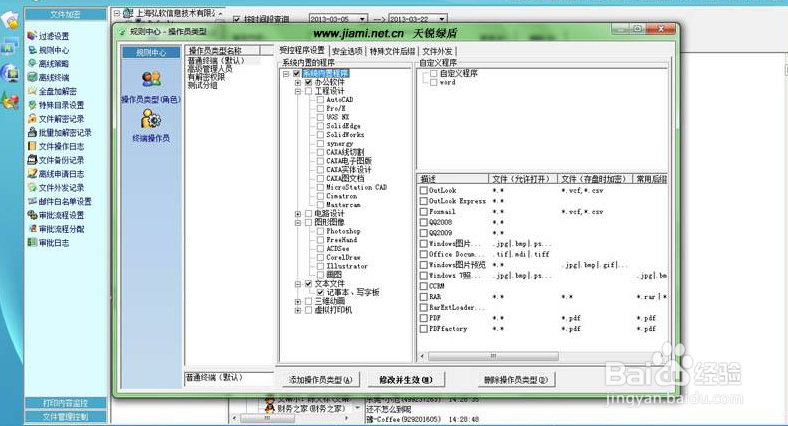The width and height of the screenshot is (788, 426).
Task: Collapse the 系统内置程序 root node
Action: point(286,74)
